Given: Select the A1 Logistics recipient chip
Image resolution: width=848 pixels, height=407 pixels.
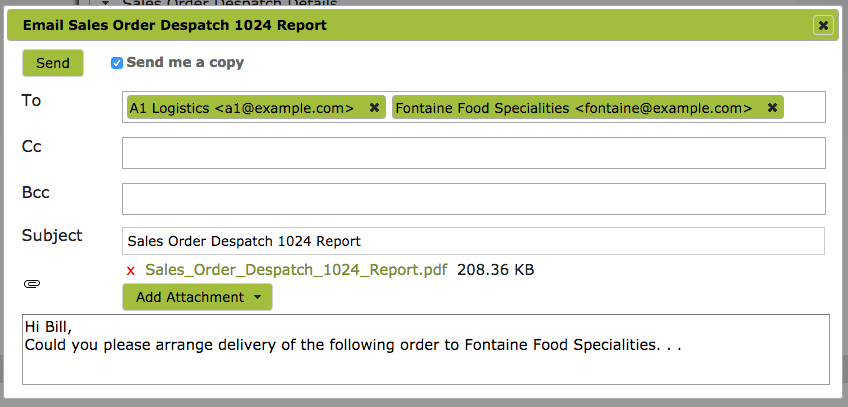Looking at the screenshot, I should [x=241, y=108].
